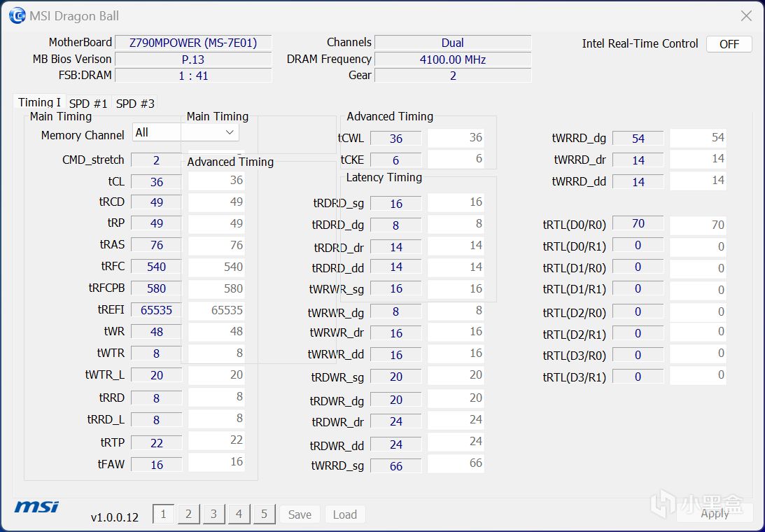Select profile slot 2 button
765x532 pixels.
[x=188, y=514]
